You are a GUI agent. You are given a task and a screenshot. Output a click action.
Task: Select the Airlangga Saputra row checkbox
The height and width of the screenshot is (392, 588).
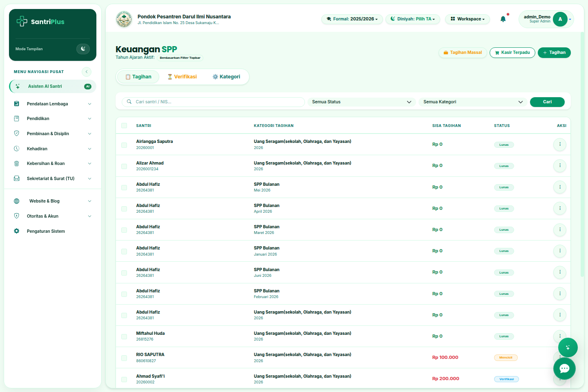coord(124,145)
